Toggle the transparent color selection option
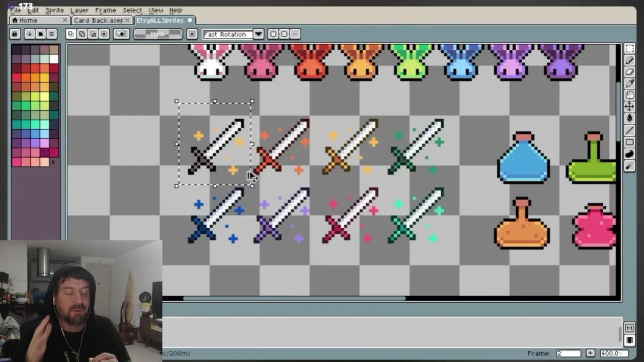The width and height of the screenshot is (644, 362). 121,34
